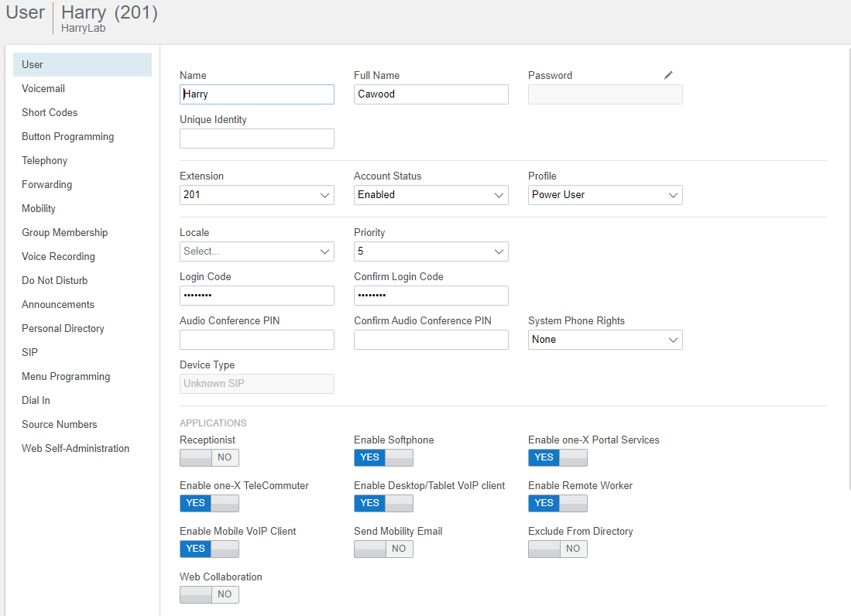Viewport: 851px width, 616px height.
Task: Toggle Enable Desktop/Tablet VoIP client switch
Action: pos(383,503)
